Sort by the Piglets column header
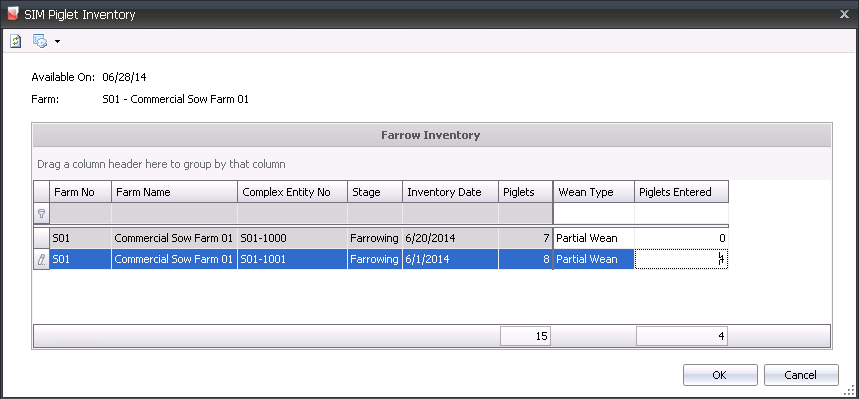 click(x=525, y=192)
